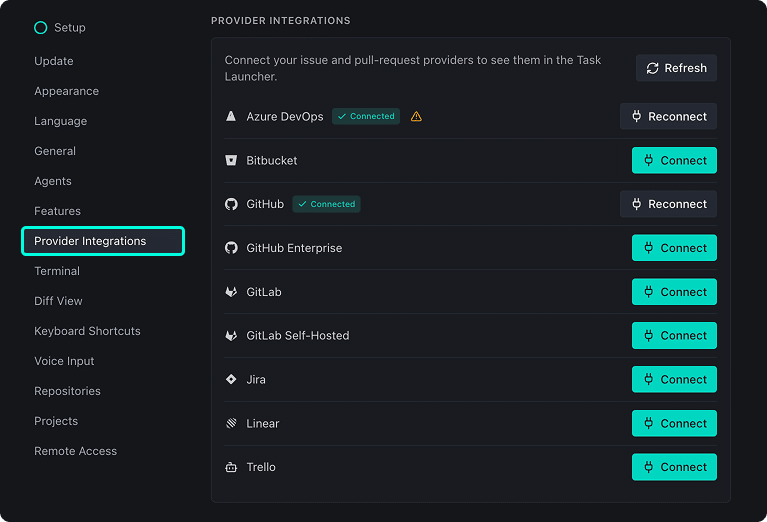
Task: Click the GitLab Self-Hosted fox icon
Action: pyautogui.click(x=231, y=336)
